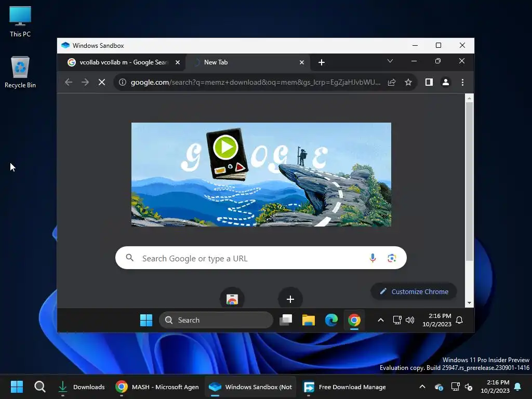
Task: Open the tab search chevron in Chrome
Action: tap(390, 61)
